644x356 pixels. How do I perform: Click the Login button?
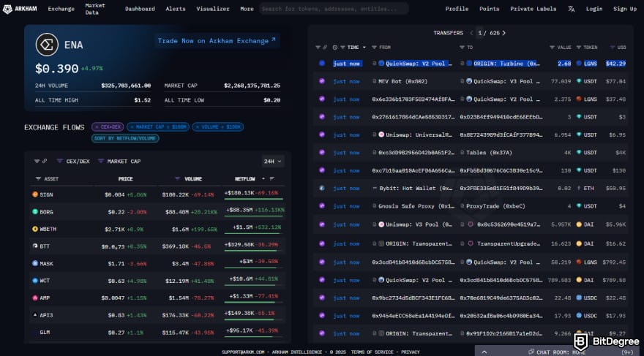coord(594,9)
